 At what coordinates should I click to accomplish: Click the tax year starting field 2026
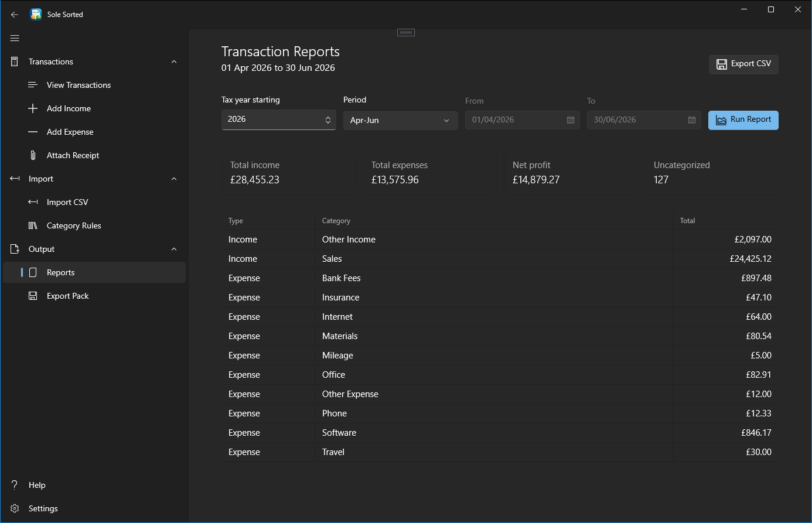(279, 119)
